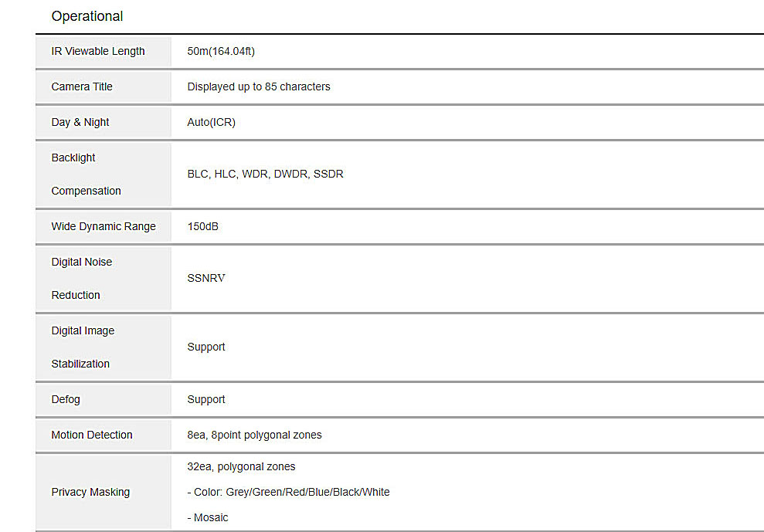The height and width of the screenshot is (532, 764).
Task: Click the Auto(ICR) value
Action: (211, 122)
